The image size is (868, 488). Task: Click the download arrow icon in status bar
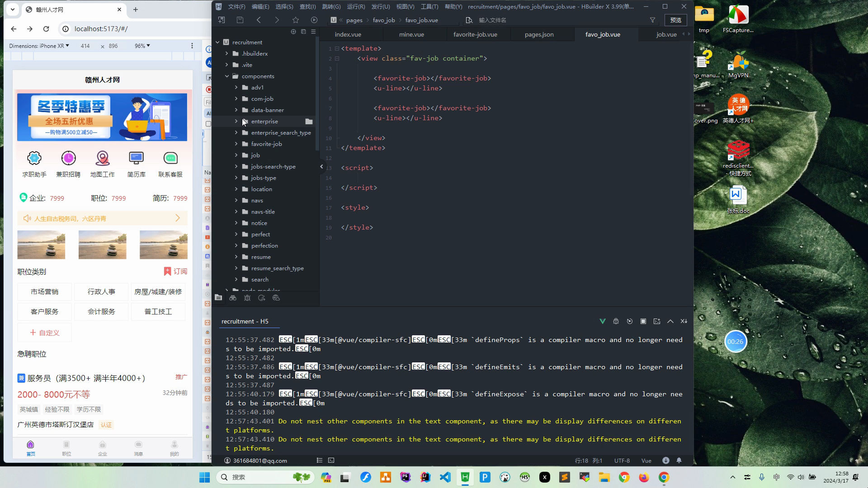pos(666,460)
